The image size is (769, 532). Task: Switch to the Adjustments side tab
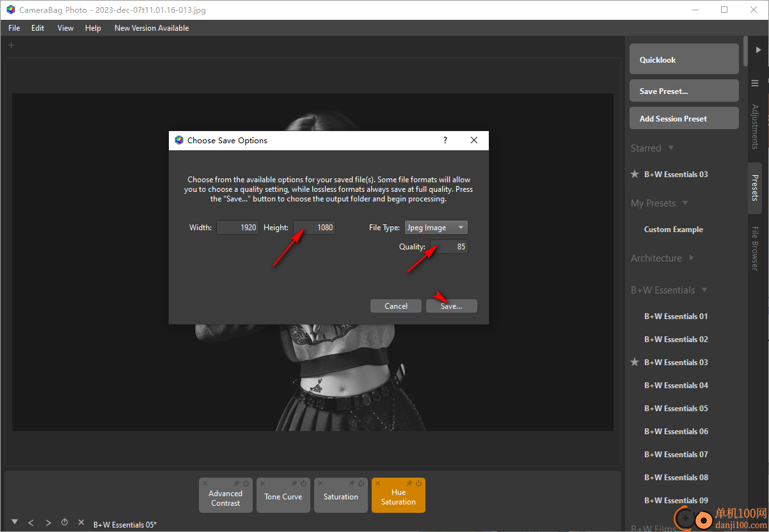point(755,127)
